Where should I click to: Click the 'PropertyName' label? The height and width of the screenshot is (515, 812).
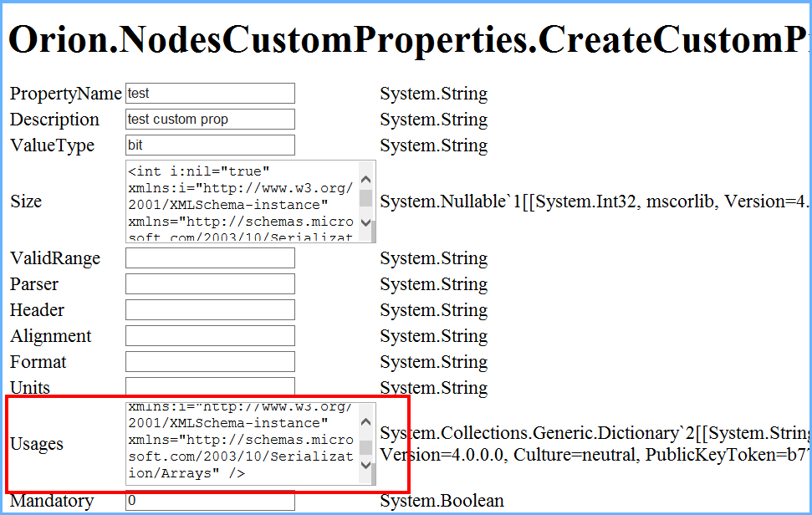pos(66,94)
